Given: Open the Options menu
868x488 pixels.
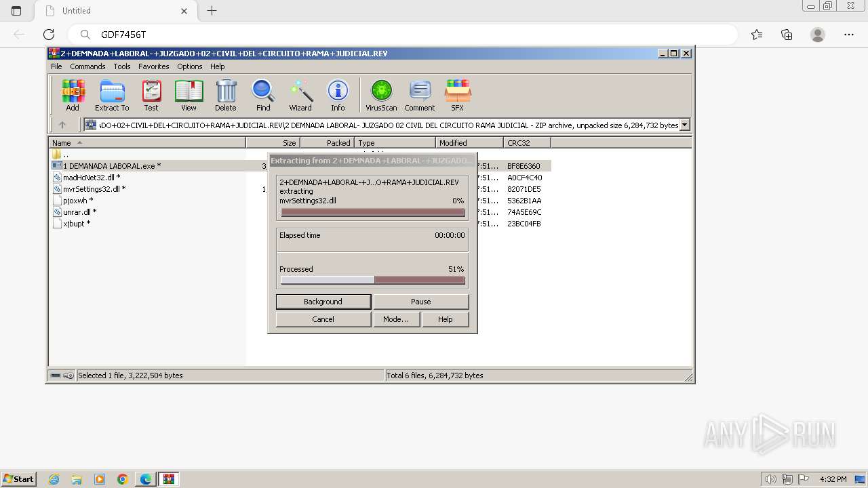Looking at the screenshot, I should pos(190,66).
